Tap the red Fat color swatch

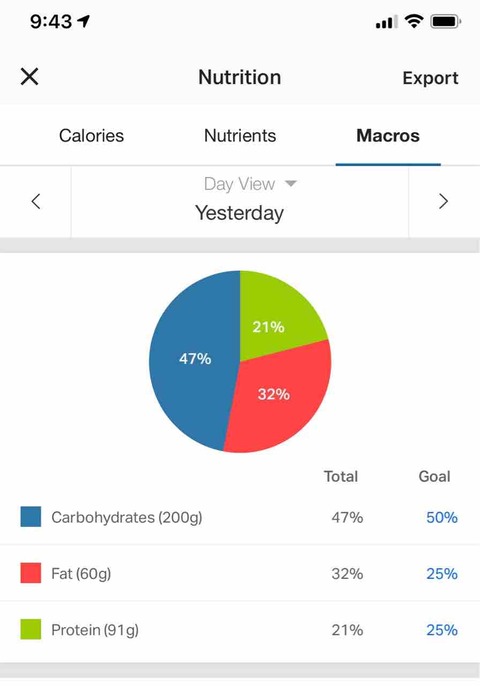(31, 573)
